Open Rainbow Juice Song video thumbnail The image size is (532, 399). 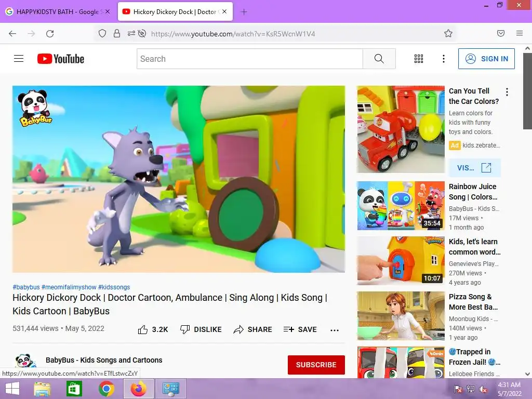point(401,206)
